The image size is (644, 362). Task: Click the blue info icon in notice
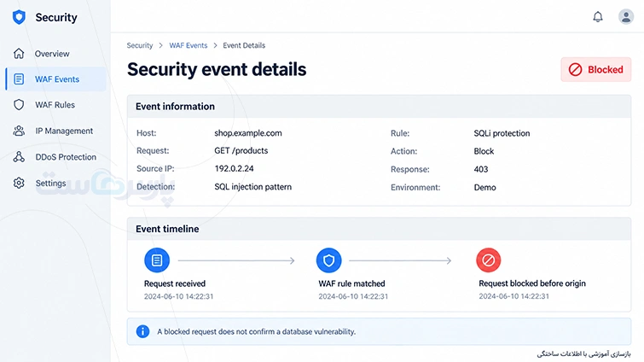point(142,331)
